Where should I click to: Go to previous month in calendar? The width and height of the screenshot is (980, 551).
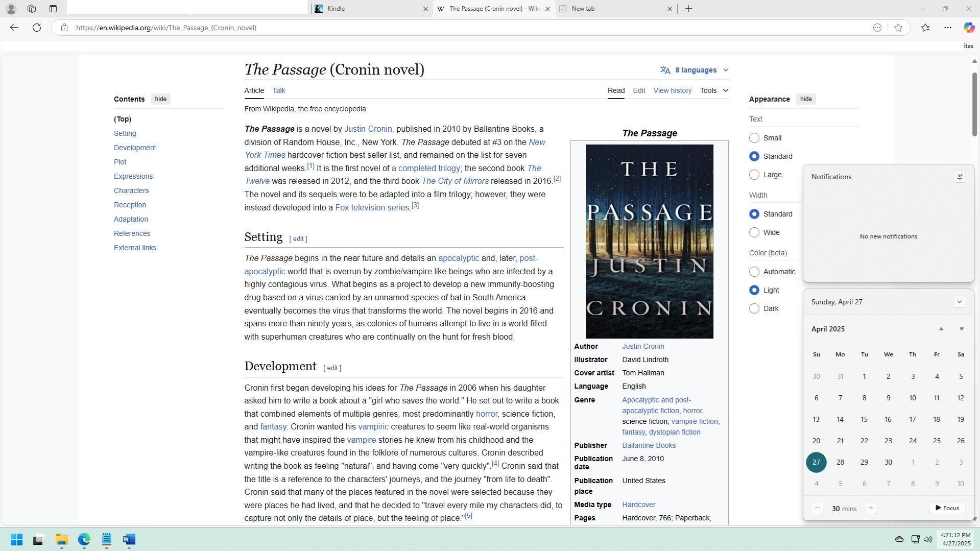click(x=941, y=329)
